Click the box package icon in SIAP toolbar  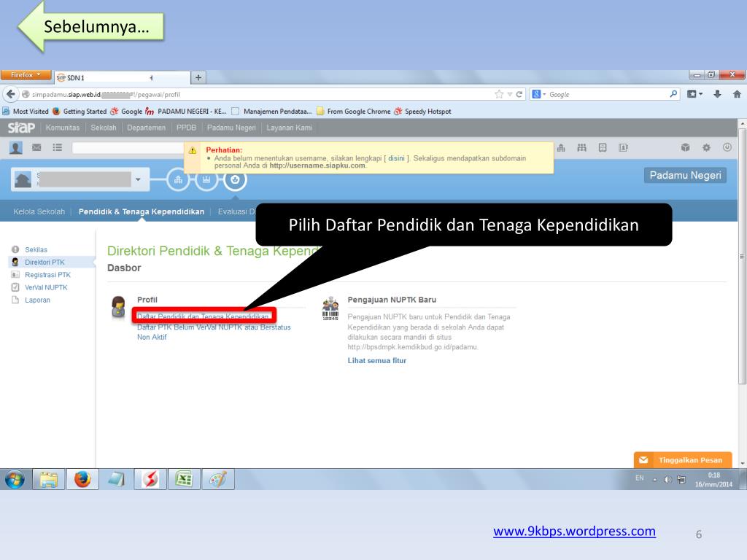686,147
